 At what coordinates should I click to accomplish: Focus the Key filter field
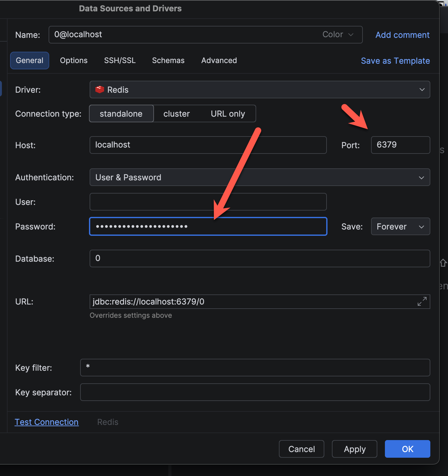click(x=255, y=368)
